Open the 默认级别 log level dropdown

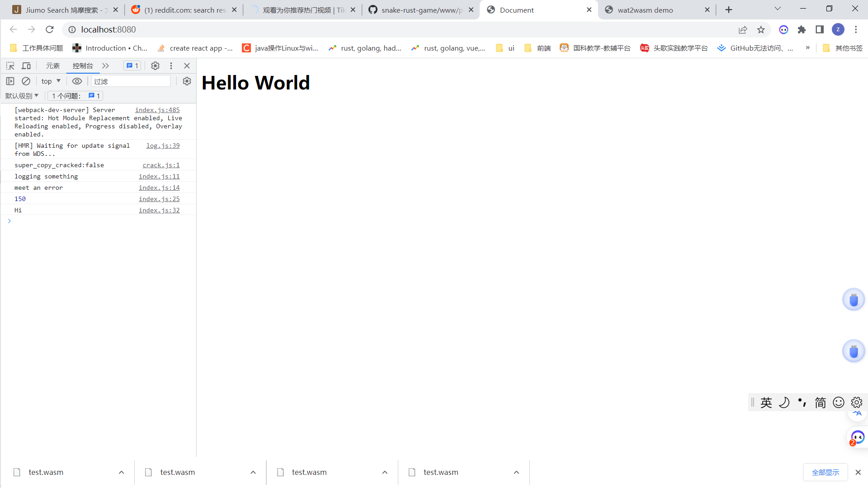click(x=22, y=96)
